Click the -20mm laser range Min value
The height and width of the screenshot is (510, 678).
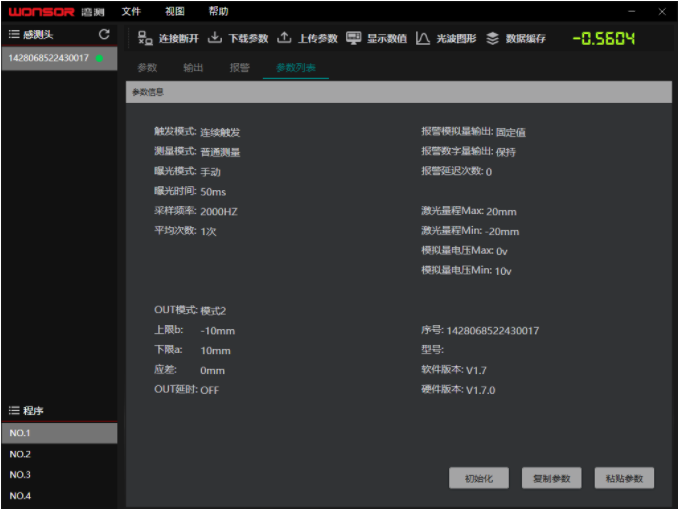(502, 231)
